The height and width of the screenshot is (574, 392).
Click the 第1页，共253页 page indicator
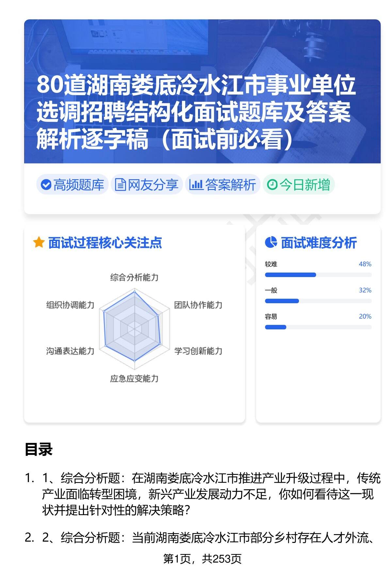(x=202, y=559)
